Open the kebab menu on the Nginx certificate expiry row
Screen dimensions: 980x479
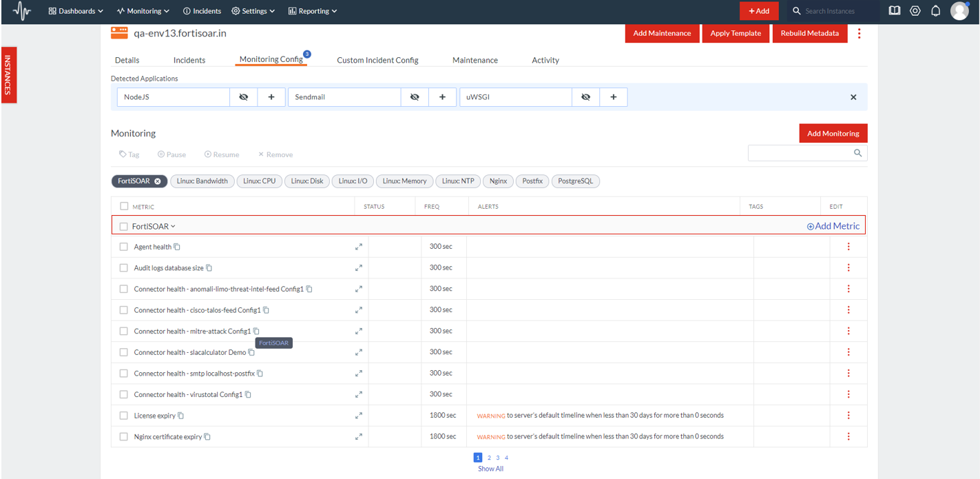point(848,436)
